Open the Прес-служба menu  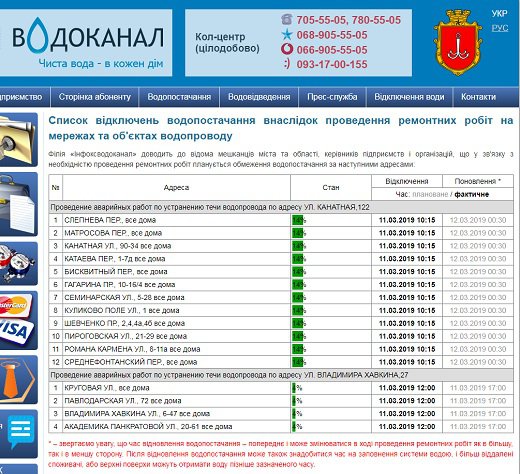[x=332, y=97]
